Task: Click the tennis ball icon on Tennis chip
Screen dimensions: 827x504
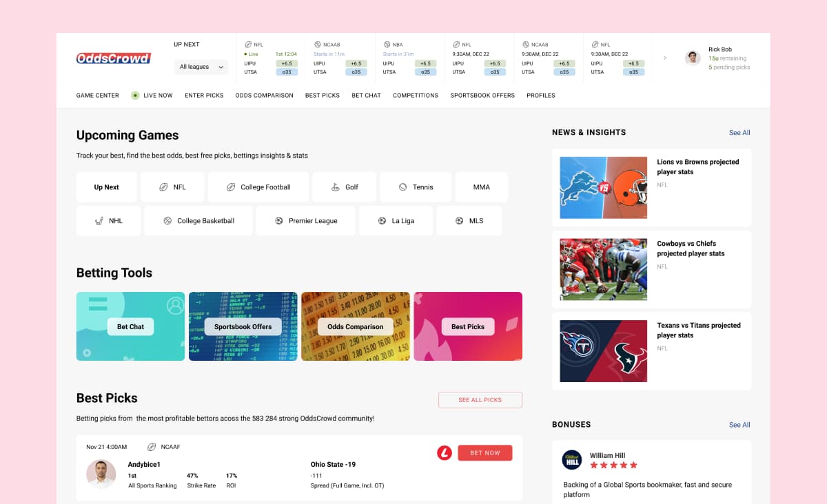Action: tap(403, 187)
